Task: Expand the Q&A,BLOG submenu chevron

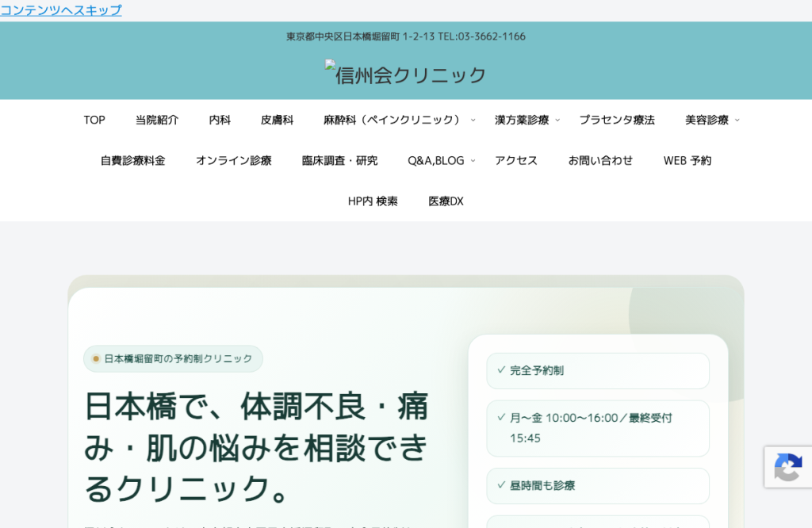Action: [473, 160]
